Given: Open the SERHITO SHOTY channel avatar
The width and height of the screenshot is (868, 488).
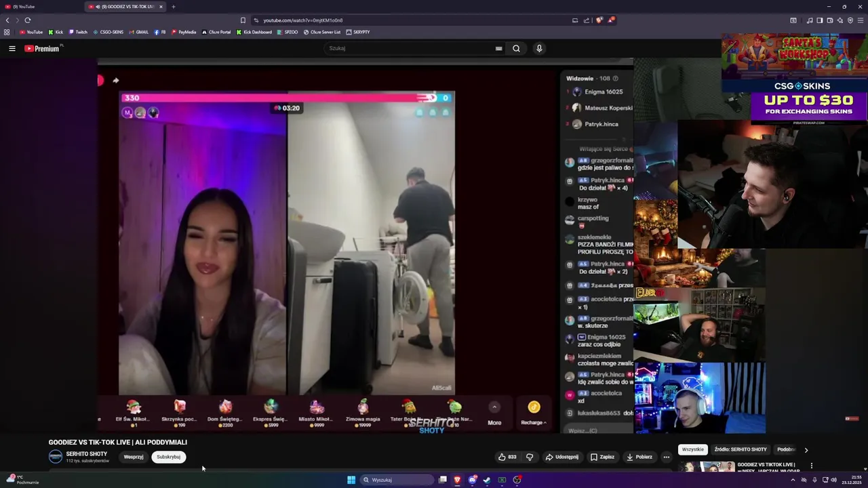Looking at the screenshot, I should coord(56,457).
